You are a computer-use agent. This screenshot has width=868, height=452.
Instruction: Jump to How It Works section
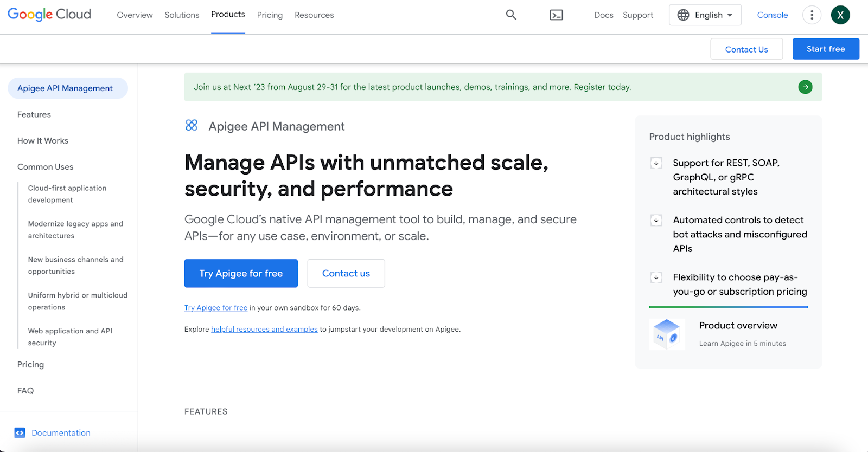pos(43,141)
